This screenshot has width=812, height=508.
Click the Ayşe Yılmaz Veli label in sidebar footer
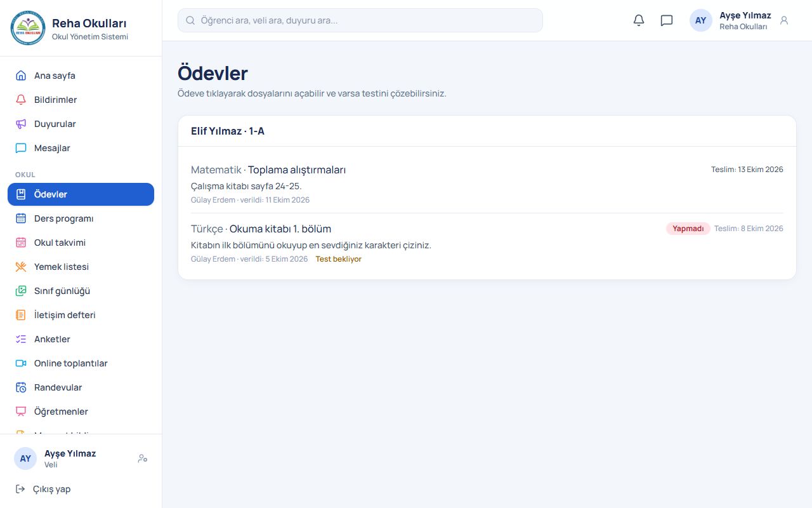pos(70,458)
